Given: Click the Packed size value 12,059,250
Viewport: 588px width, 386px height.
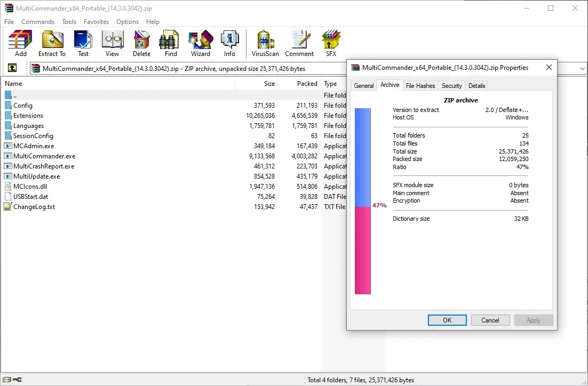Looking at the screenshot, I should 513,159.
